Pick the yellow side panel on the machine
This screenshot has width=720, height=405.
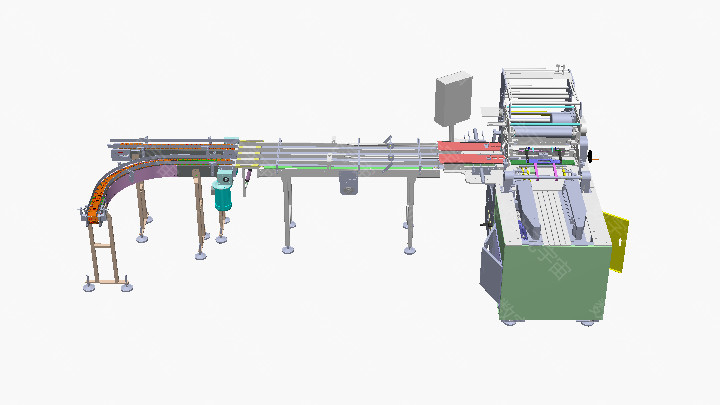618,242
